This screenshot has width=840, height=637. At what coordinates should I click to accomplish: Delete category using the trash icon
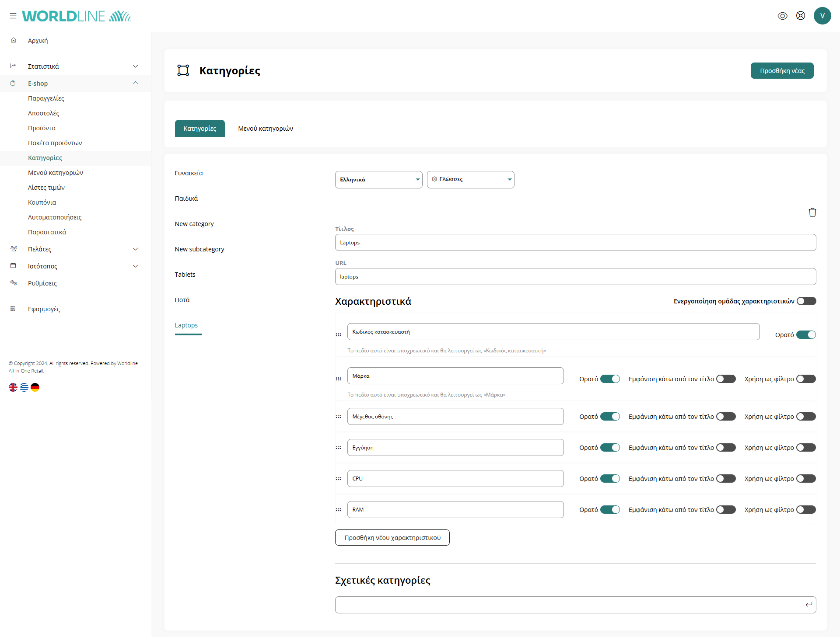pyautogui.click(x=812, y=212)
